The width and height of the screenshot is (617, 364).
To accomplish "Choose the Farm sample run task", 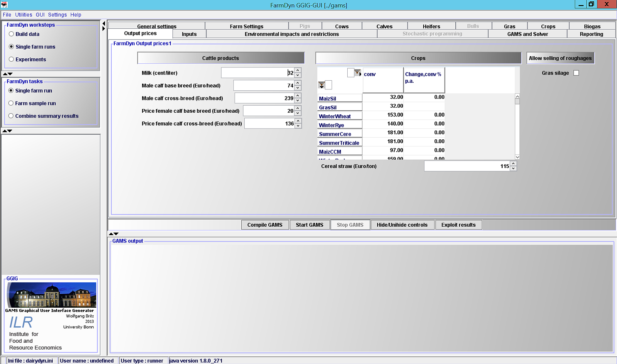I will (x=11, y=103).
